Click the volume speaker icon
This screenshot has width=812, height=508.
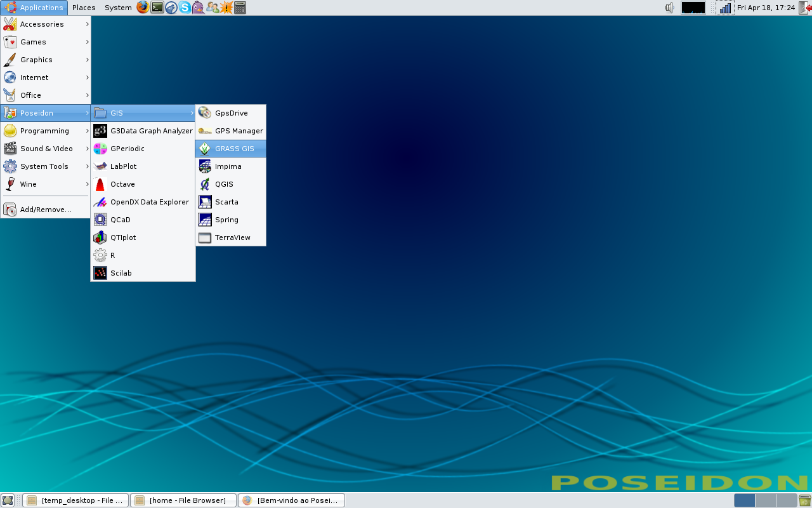click(670, 8)
